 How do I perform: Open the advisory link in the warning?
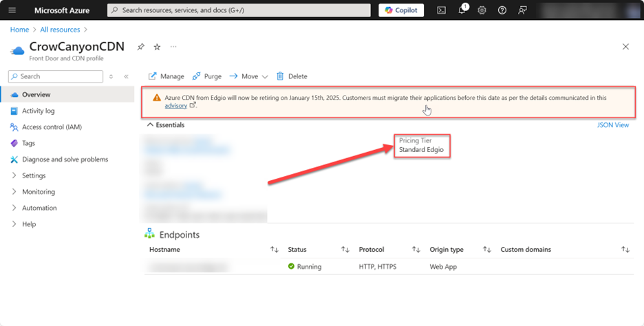(x=175, y=106)
